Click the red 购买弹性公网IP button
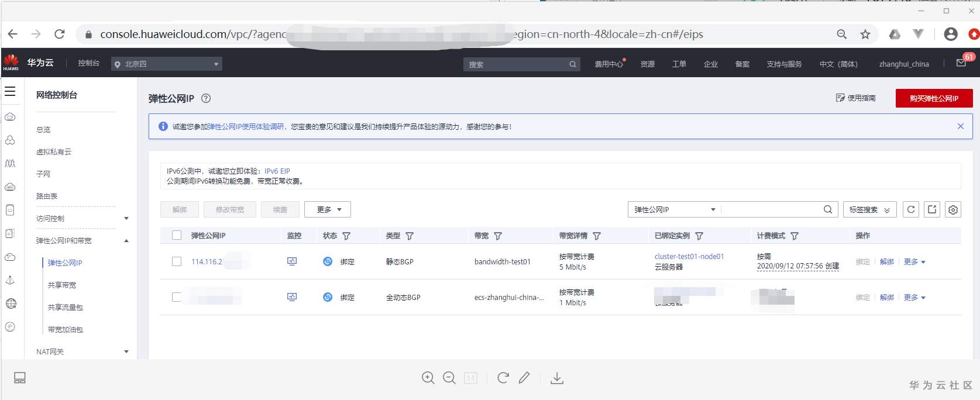This screenshot has width=980, height=400. tap(934, 98)
